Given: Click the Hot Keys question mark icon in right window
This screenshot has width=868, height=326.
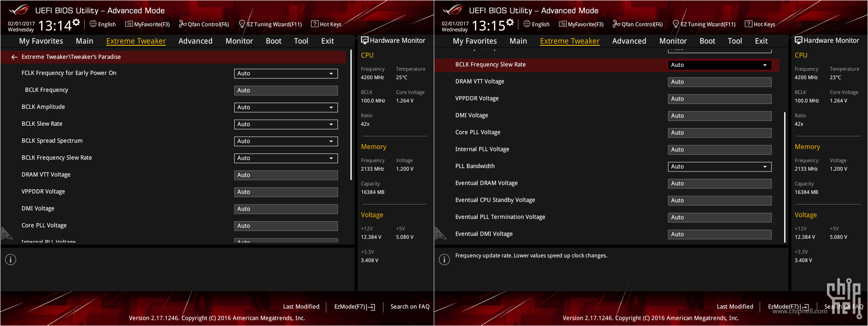Looking at the screenshot, I should (x=748, y=24).
